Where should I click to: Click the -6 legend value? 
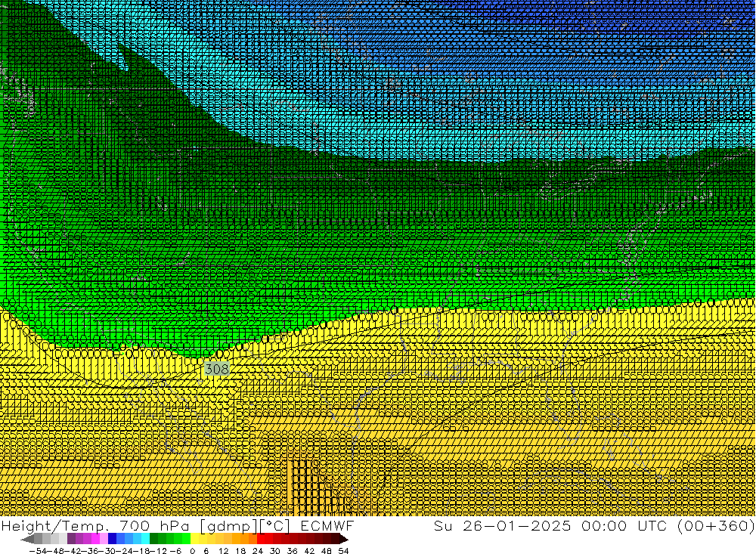tap(175, 551)
